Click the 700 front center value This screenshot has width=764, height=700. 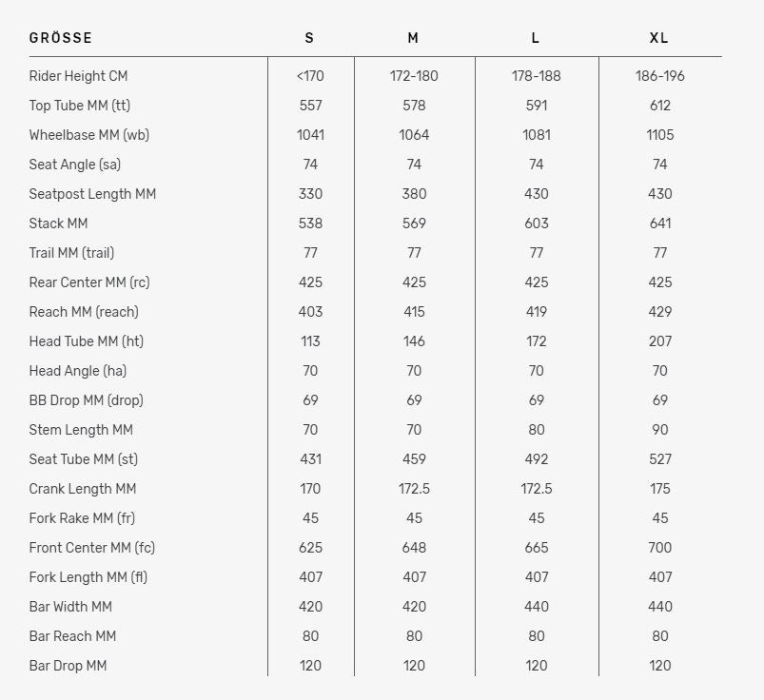660,548
